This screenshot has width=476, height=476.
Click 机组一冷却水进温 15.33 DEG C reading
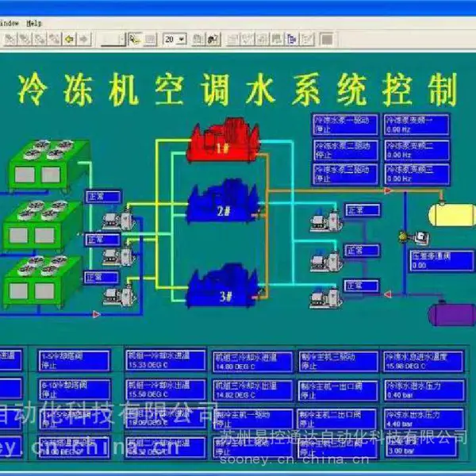pos(166,359)
